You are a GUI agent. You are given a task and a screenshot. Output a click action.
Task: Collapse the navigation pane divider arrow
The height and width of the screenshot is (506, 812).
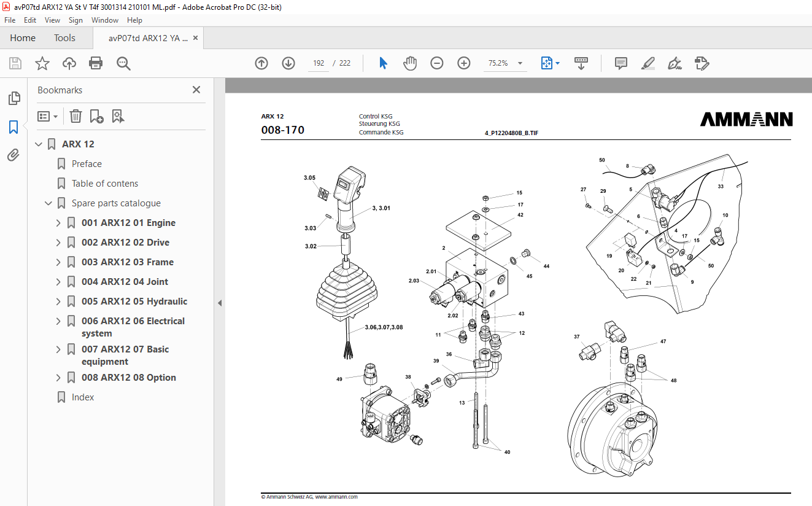[220, 303]
